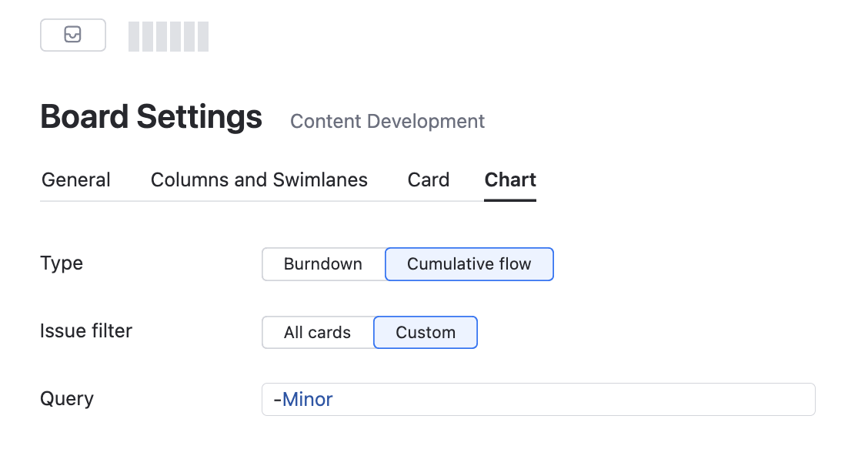Open the Content Development board link

(x=387, y=122)
